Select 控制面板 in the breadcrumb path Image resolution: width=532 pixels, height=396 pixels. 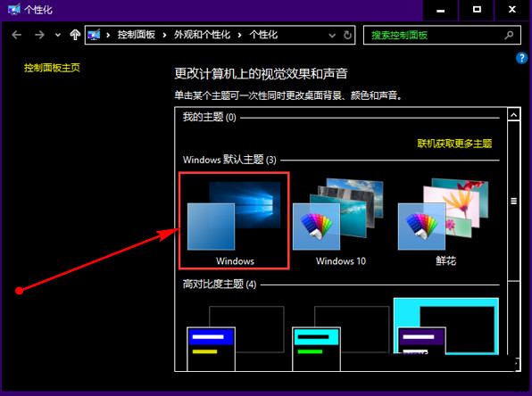click(x=136, y=35)
